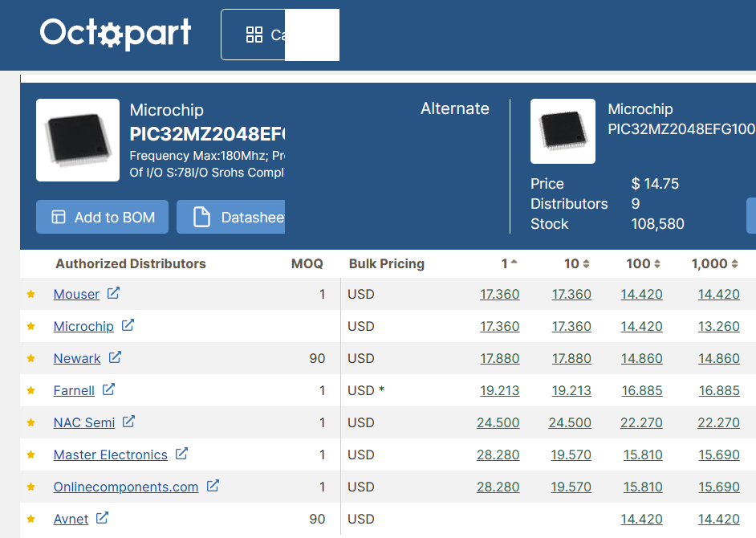Viewport: 756px width, 538px height.
Task: Open the Master Electronics distributor link
Action: tap(111, 455)
